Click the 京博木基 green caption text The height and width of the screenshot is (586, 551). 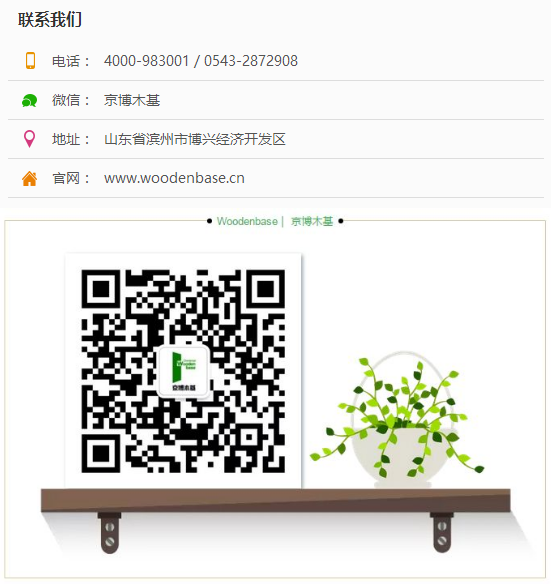(312, 221)
